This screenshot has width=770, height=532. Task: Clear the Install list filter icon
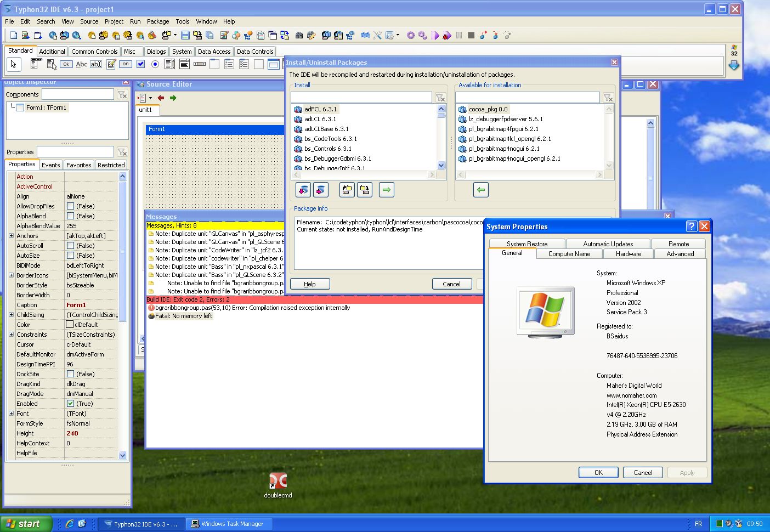[440, 98]
